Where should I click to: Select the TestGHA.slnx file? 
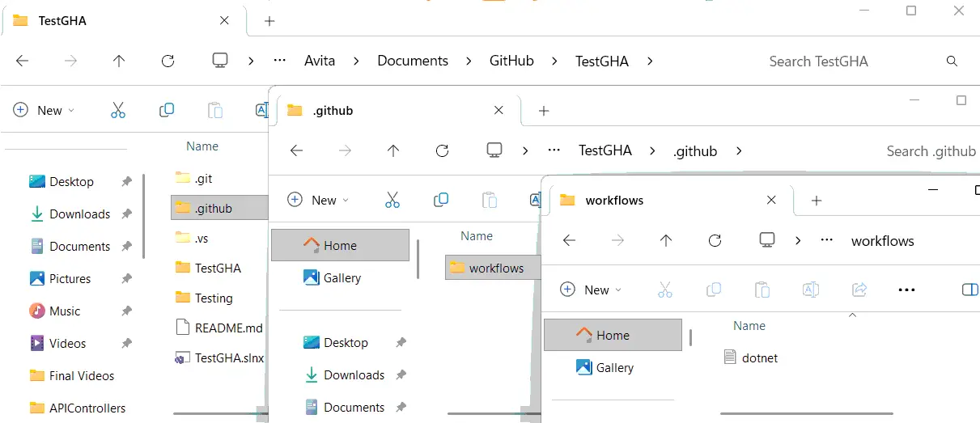point(220,357)
